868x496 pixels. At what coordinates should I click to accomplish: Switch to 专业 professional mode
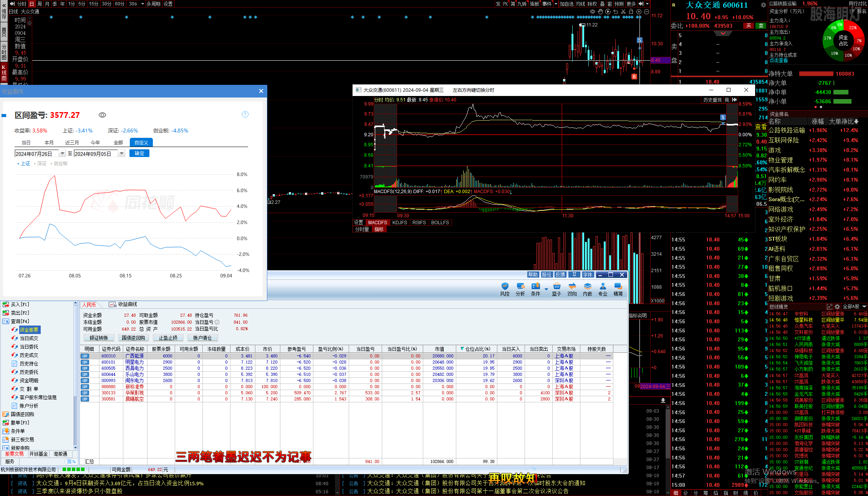(603, 289)
